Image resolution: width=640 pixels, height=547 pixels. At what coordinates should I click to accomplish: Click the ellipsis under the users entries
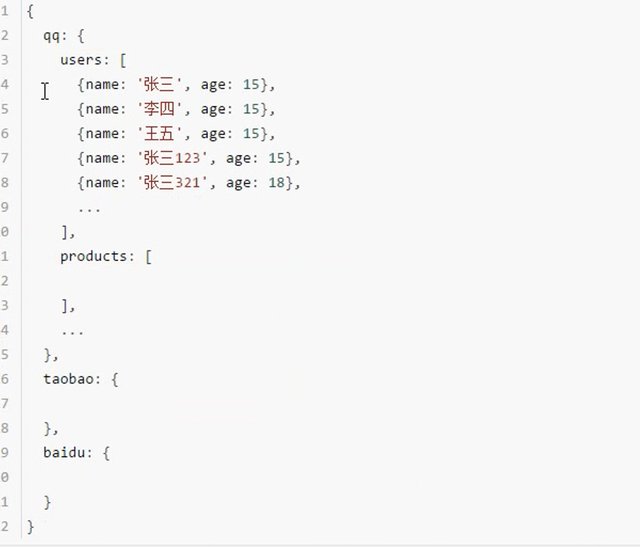click(x=89, y=208)
